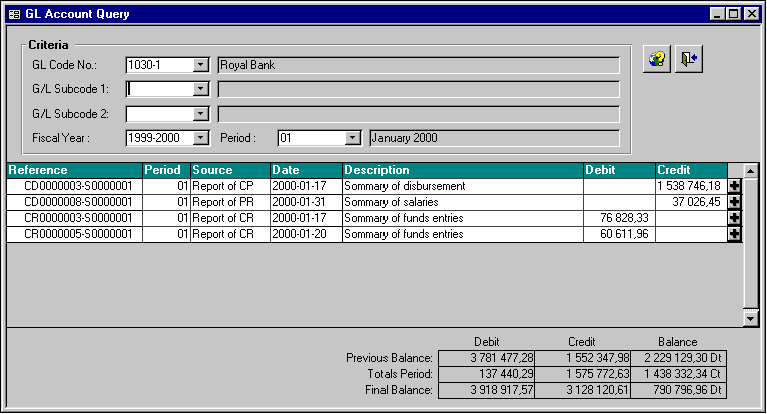Open the G/L Subcode 1 dropdown

[x=200, y=89]
